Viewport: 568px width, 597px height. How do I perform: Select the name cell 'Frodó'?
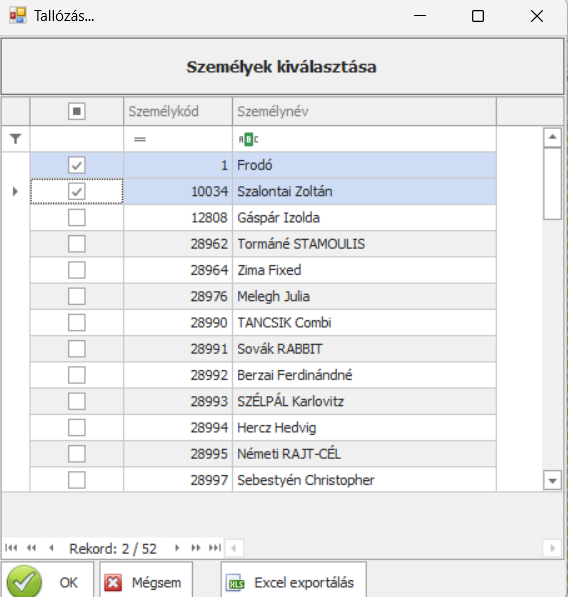click(364, 165)
